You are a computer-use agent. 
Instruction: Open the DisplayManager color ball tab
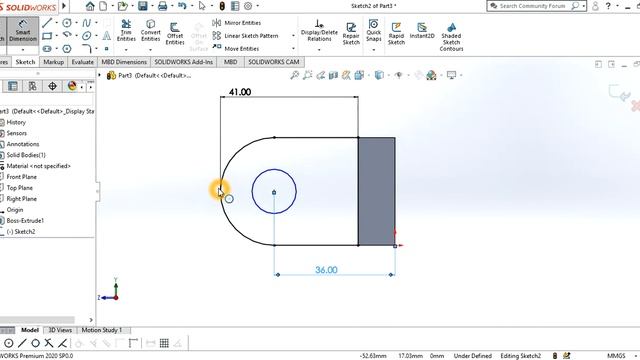[x=72, y=86]
